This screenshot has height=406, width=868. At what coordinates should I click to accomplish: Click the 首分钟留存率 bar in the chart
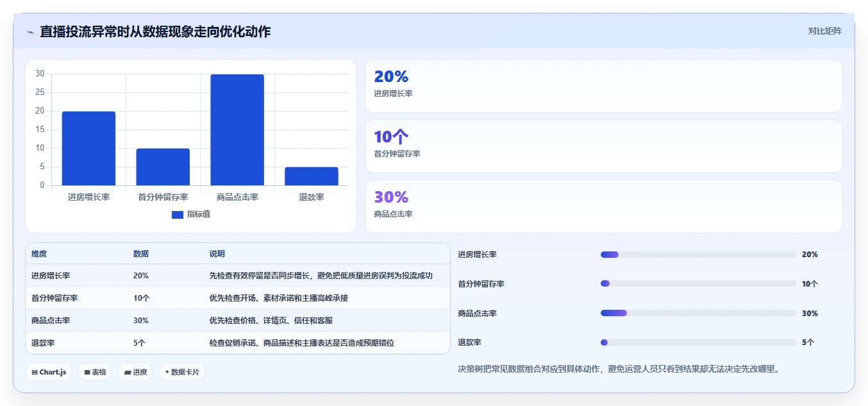(x=163, y=167)
